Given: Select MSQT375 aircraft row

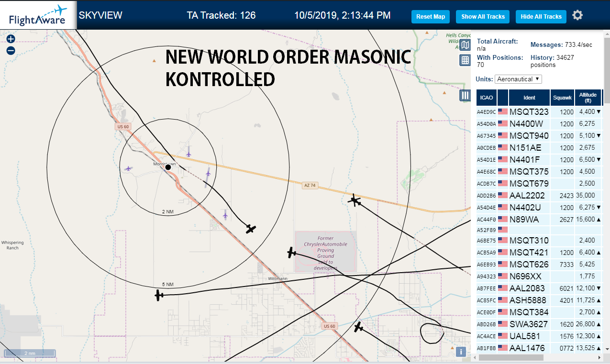Looking at the screenshot, I should 539,171.
